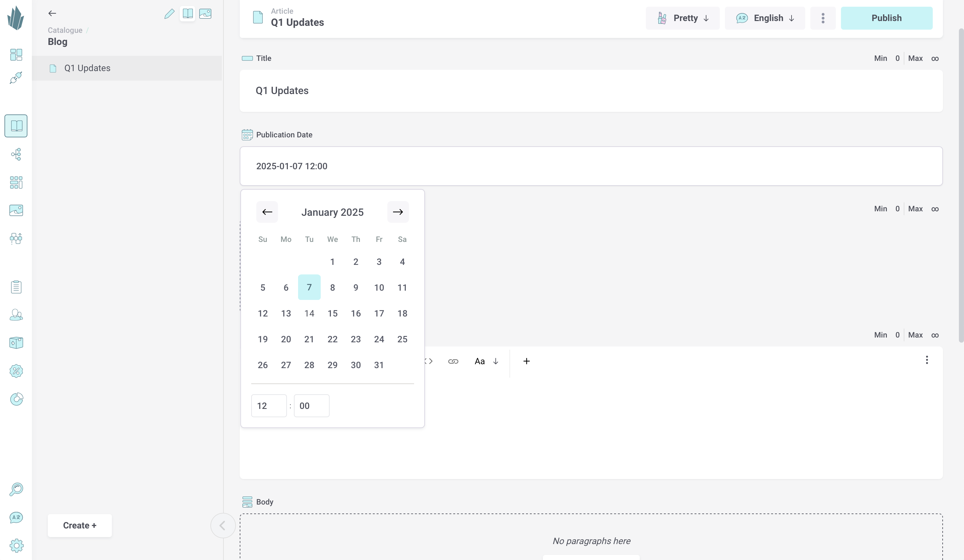This screenshot has height=560, width=964.
Task: Open the dashboard icon in sidebar
Action: [16, 55]
